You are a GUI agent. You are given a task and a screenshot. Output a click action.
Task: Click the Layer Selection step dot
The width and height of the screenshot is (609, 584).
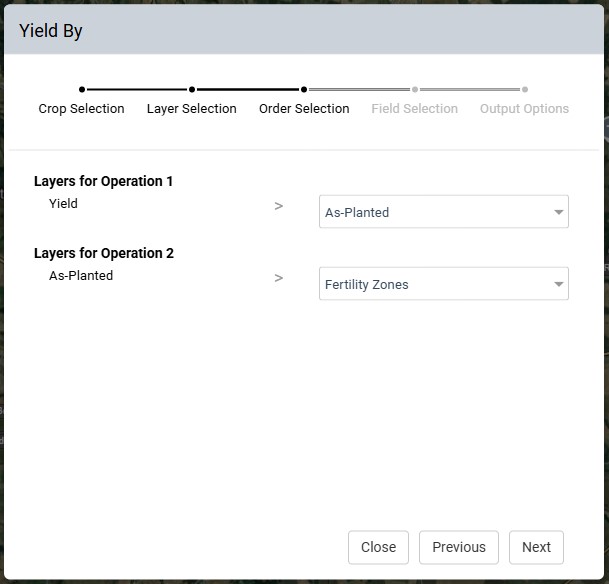point(192,90)
